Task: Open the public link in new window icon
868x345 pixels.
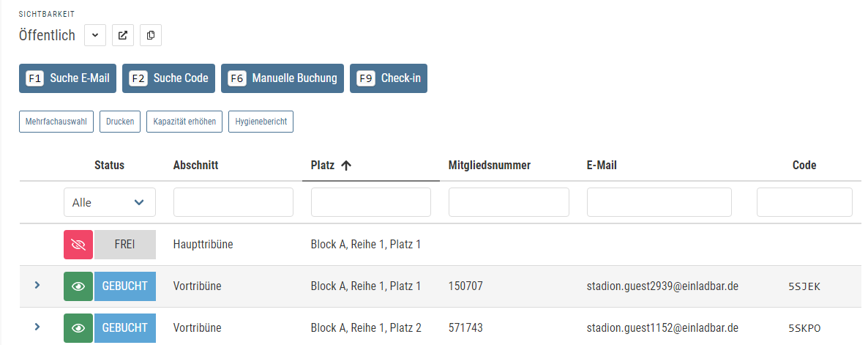Action: point(123,35)
